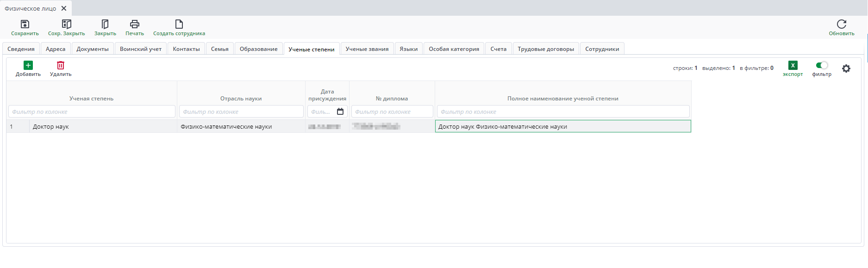Click the Save (Сохранить) icon
The image size is (868, 268).
coord(25,24)
